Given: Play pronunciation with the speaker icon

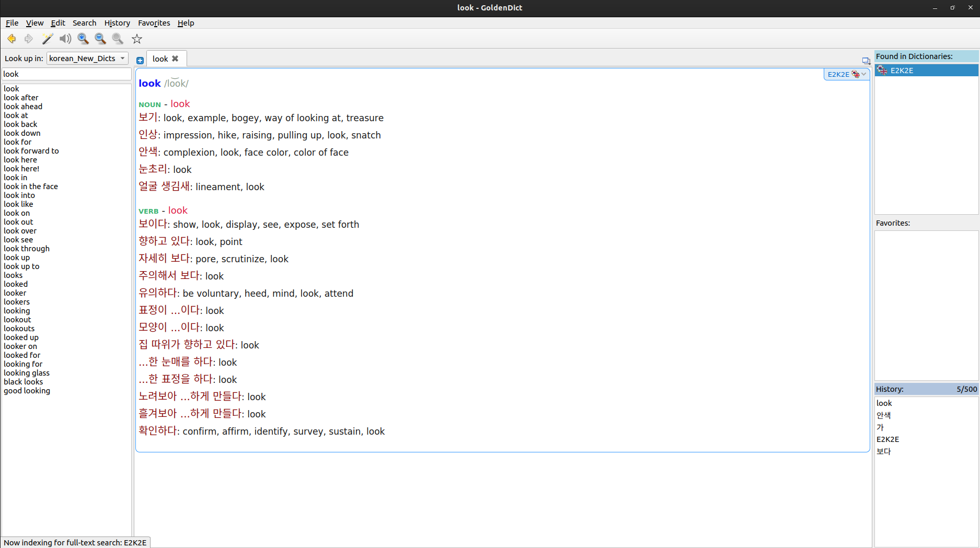Looking at the screenshot, I should pyautogui.click(x=65, y=39).
